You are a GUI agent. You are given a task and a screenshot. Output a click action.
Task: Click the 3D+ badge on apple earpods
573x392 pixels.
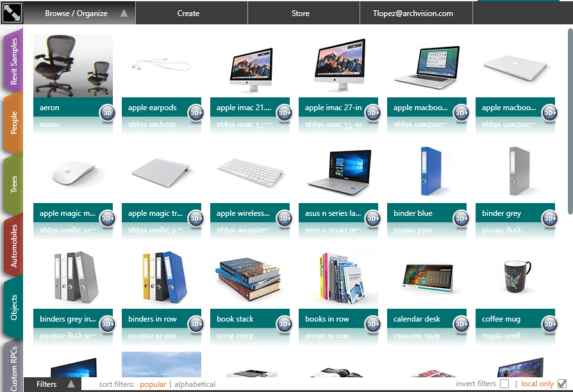[196, 113]
